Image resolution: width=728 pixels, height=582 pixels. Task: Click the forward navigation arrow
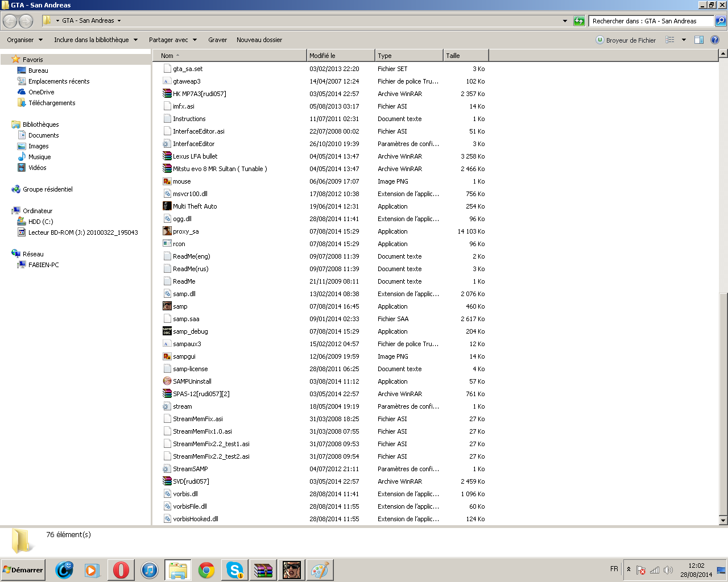(x=26, y=21)
